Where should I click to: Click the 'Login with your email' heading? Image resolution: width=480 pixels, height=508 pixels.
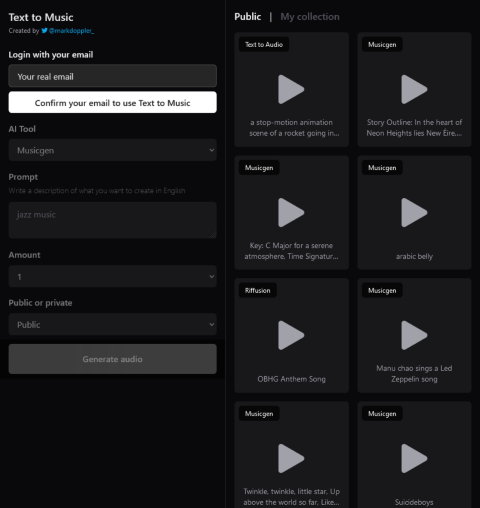tap(51, 55)
